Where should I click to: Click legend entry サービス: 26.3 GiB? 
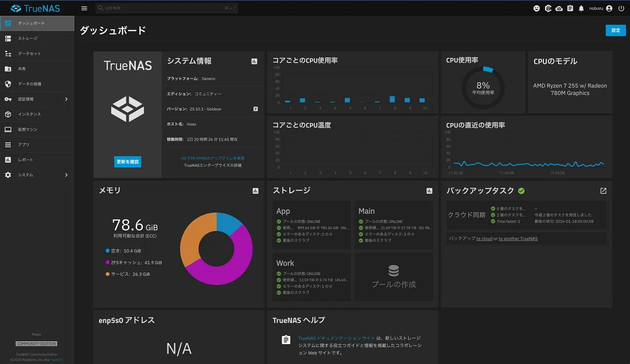point(128,274)
